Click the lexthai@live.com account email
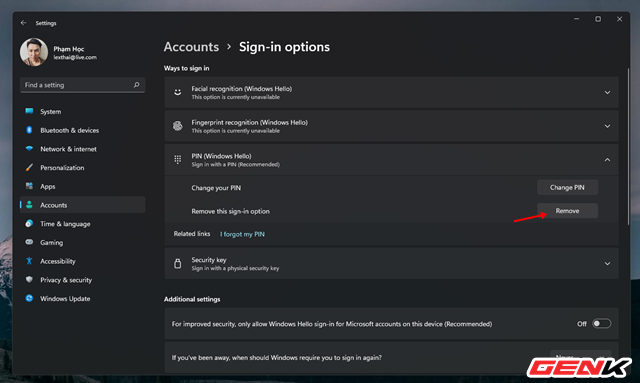Screen dimensions: 640x383 tap(75, 58)
